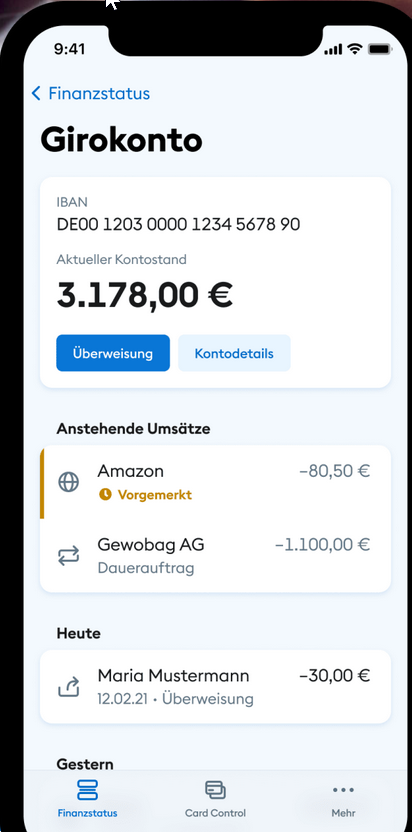Open the Amazon pending transaction

pyautogui.click(x=216, y=482)
